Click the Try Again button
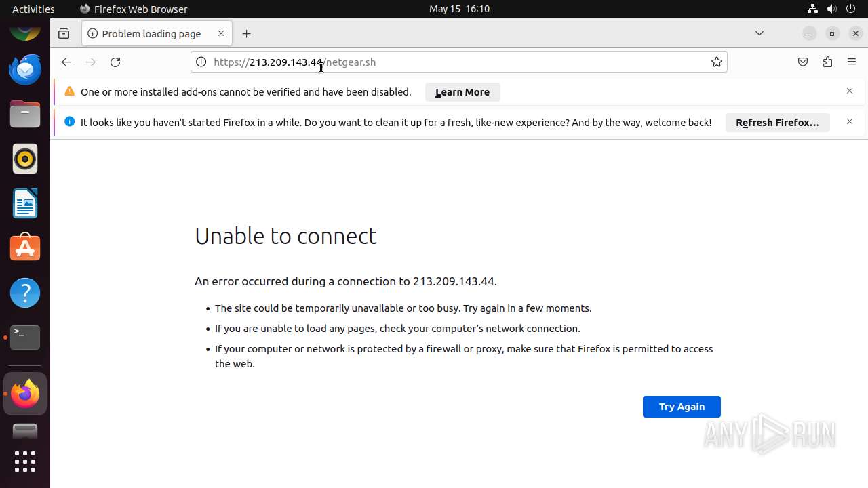 [682, 407]
